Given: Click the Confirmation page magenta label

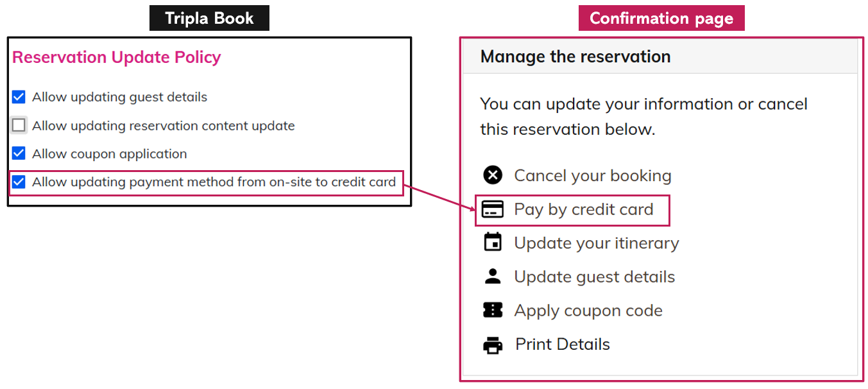Looking at the screenshot, I should [661, 18].
